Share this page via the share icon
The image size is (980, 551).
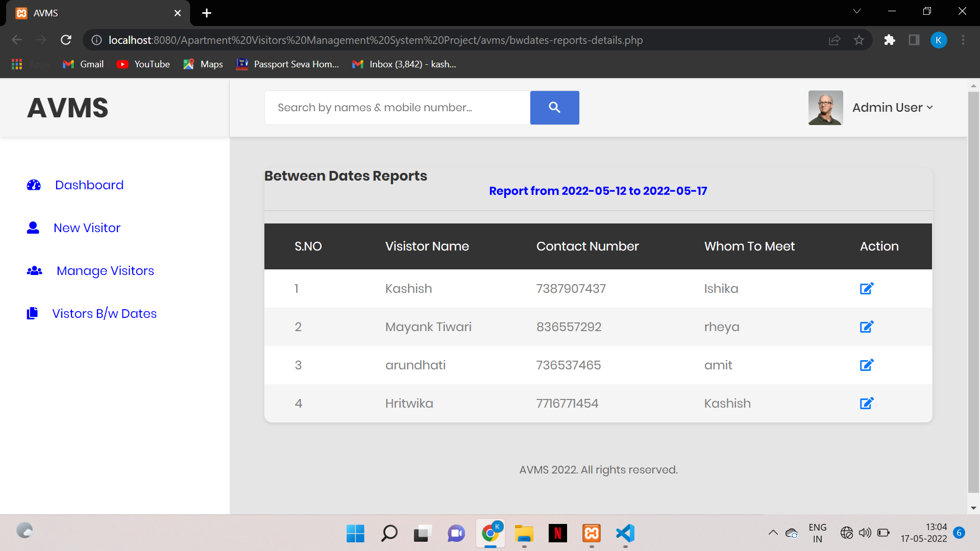coord(835,40)
